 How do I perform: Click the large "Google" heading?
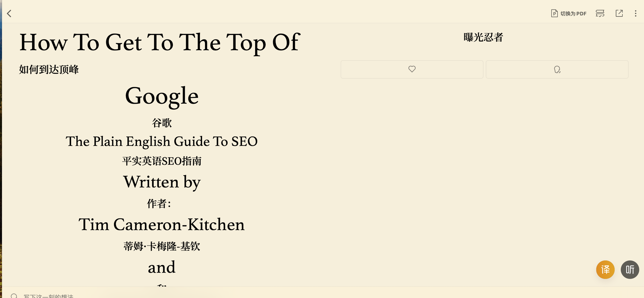(162, 96)
